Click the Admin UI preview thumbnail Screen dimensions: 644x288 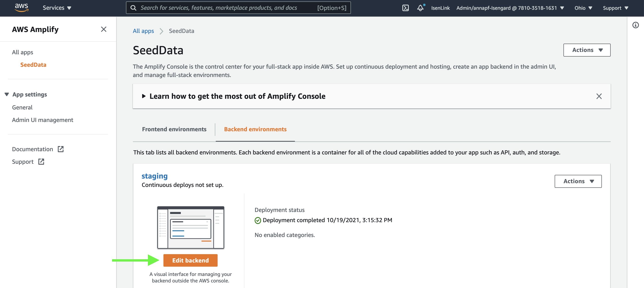pyautogui.click(x=191, y=227)
